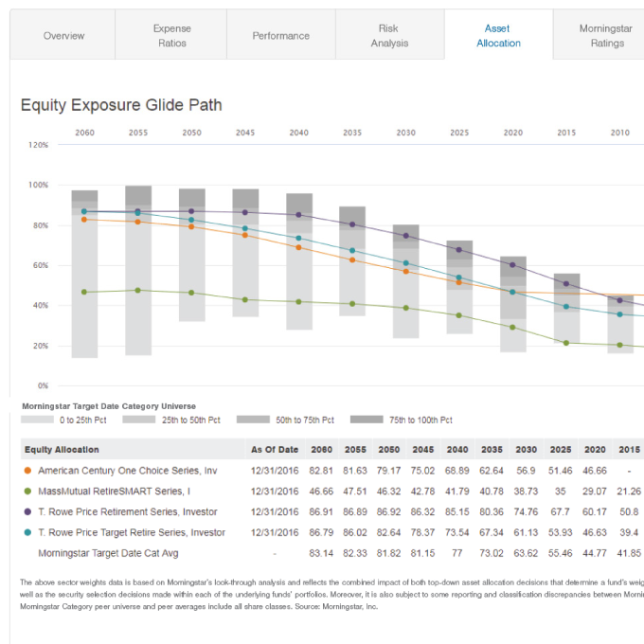Screen dimensions: 644x644
Task: Go to the Risk Analysis tab
Action: coord(390,36)
